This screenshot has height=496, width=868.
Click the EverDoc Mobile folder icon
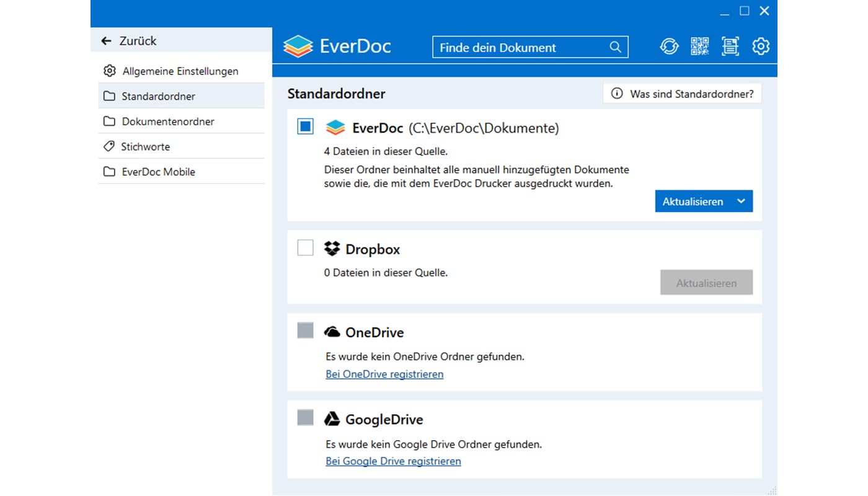[x=109, y=172]
